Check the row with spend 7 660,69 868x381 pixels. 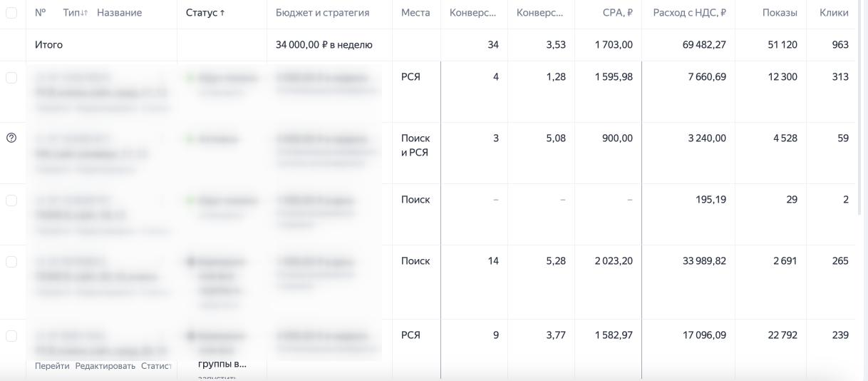point(11,77)
